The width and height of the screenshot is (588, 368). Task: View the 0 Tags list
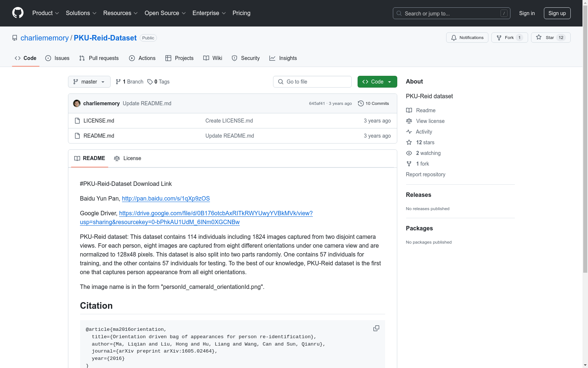click(158, 82)
